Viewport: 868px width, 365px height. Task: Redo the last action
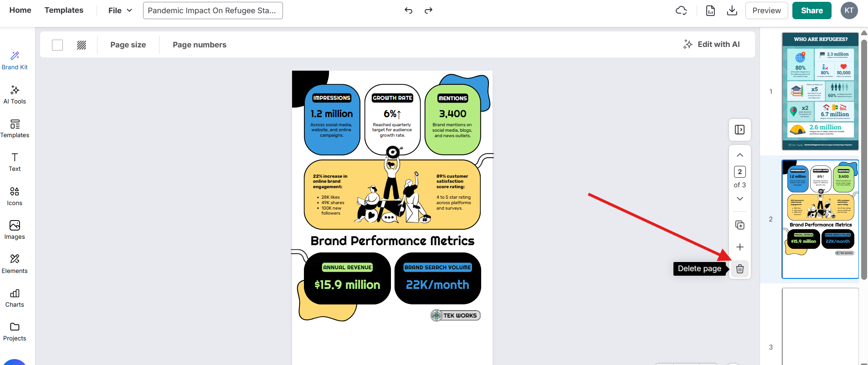point(428,10)
